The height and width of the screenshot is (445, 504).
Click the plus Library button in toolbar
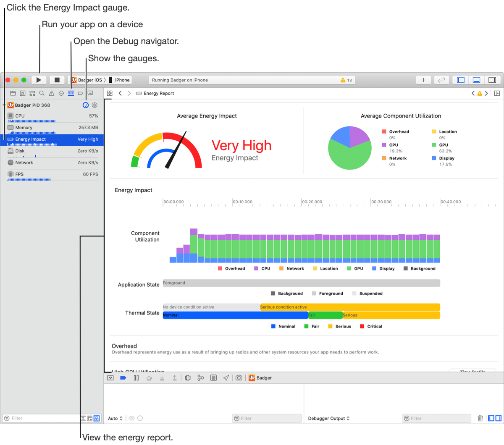[x=423, y=80]
